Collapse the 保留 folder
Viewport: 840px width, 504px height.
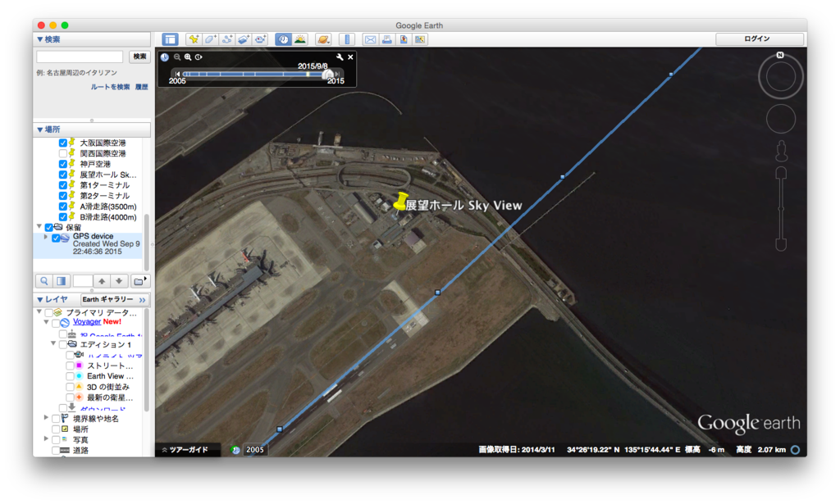click(x=39, y=227)
